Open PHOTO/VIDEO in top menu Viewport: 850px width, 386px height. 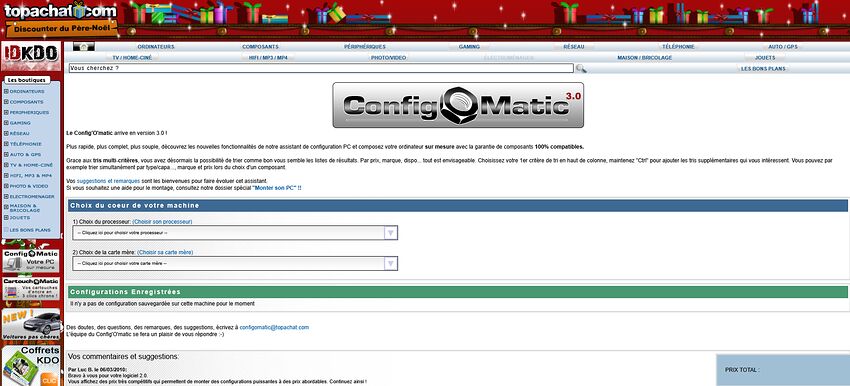389,57
